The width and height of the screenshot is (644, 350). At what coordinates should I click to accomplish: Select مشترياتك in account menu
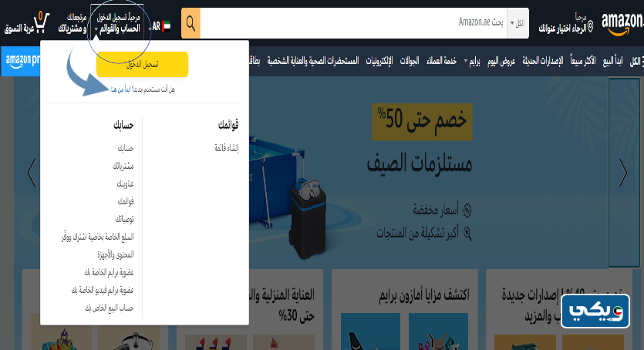[123, 166]
